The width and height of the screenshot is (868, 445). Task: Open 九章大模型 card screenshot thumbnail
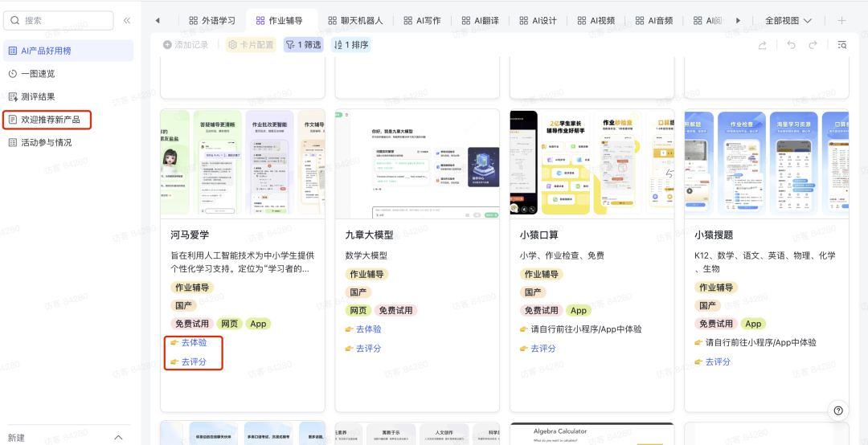click(417, 163)
